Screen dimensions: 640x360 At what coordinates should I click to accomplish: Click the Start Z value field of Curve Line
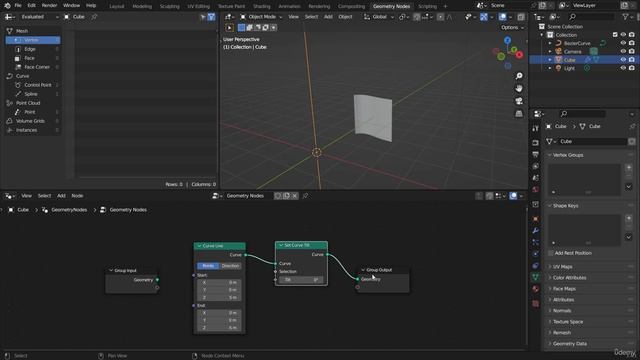coord(220,298)
